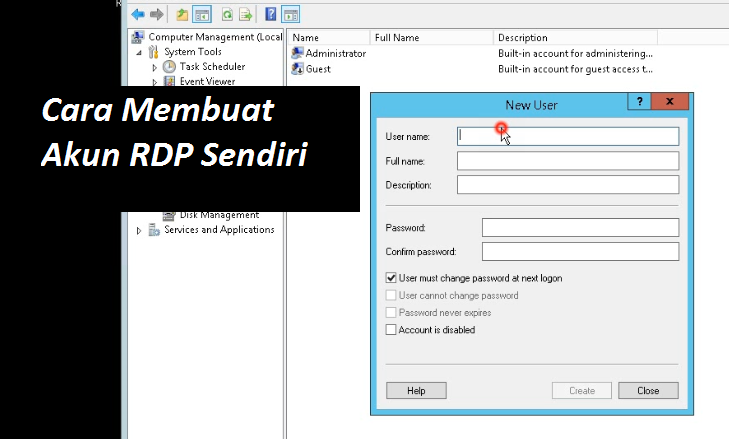Click the User name text field
The image size is (729, 439).
567,136
